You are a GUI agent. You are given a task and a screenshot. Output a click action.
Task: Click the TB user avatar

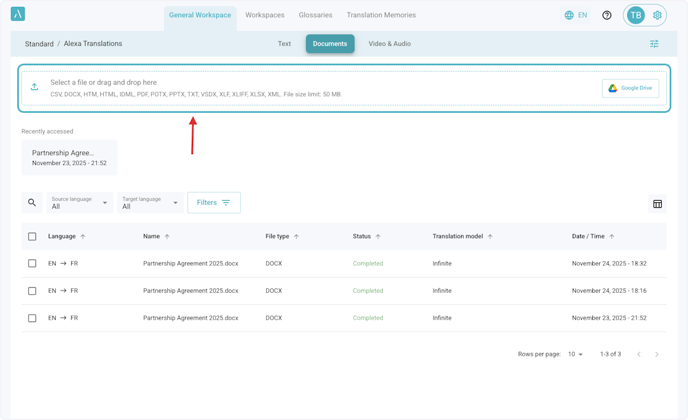pyautogui.click(x=636, y=15)
